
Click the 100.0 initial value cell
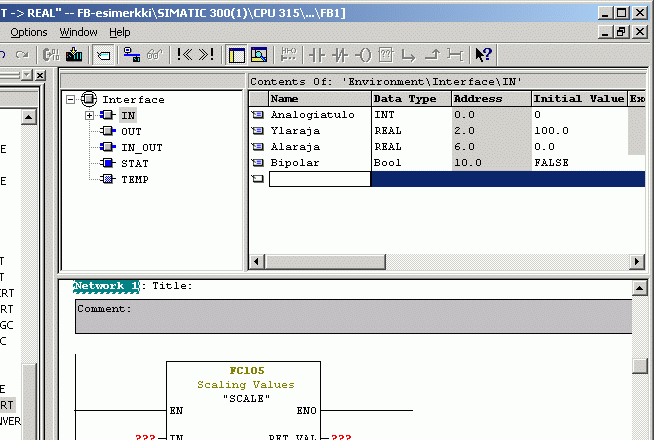pos(580,131)
